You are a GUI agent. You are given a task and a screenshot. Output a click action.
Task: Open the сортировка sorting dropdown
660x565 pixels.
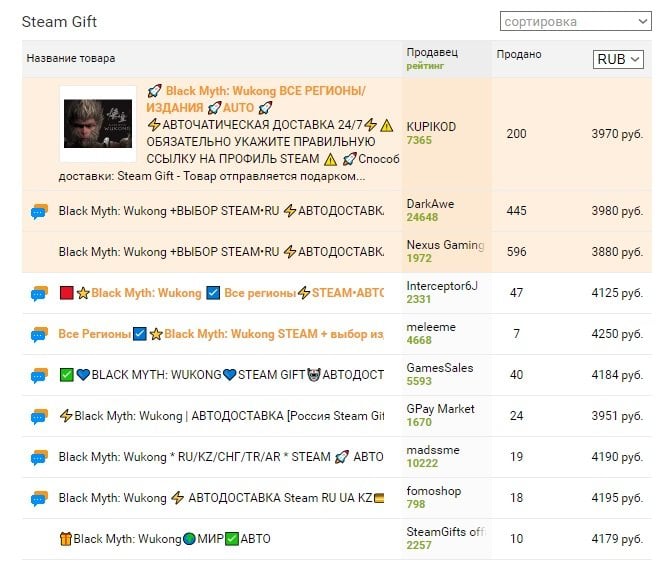pos(575,21)
